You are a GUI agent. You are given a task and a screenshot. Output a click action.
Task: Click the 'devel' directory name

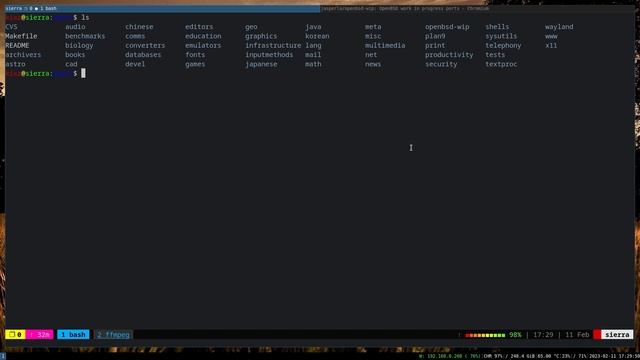tap(135, 64)
